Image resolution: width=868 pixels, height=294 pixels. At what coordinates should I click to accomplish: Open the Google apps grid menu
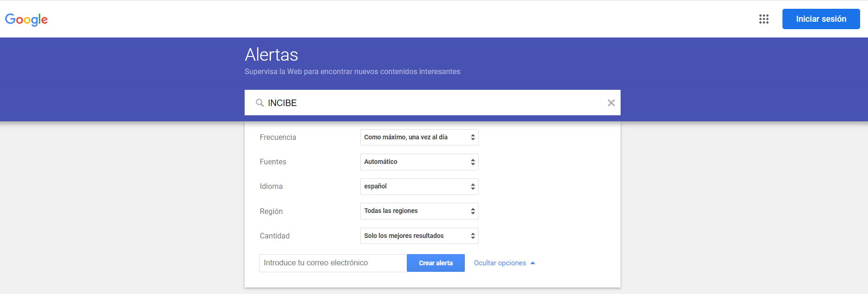[763, 19]
